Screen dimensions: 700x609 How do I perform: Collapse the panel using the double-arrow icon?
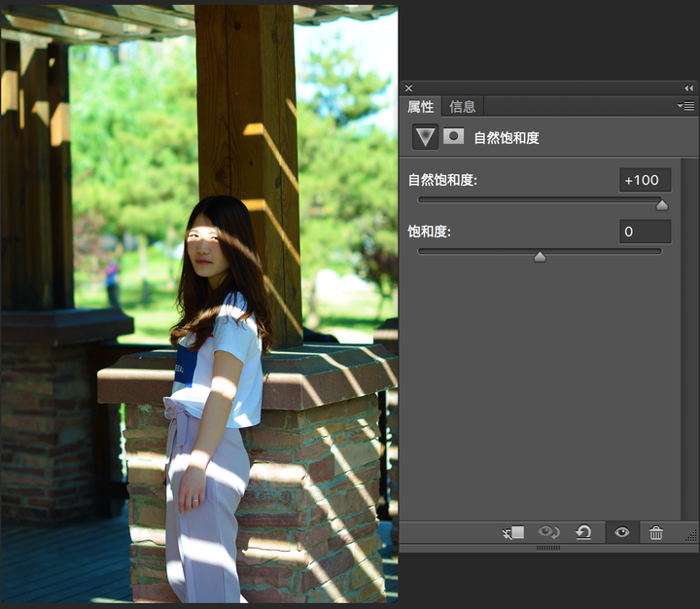coord(689,88)
